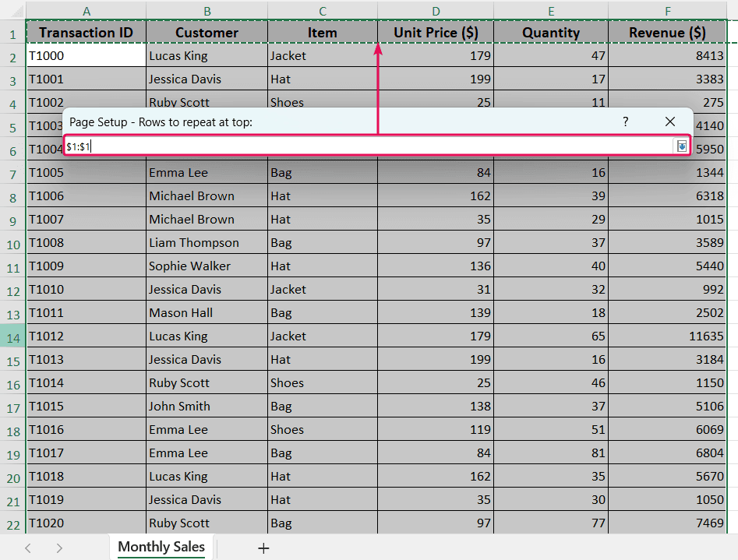
Task: Select row 22 header
Action: tap(12, 523)
